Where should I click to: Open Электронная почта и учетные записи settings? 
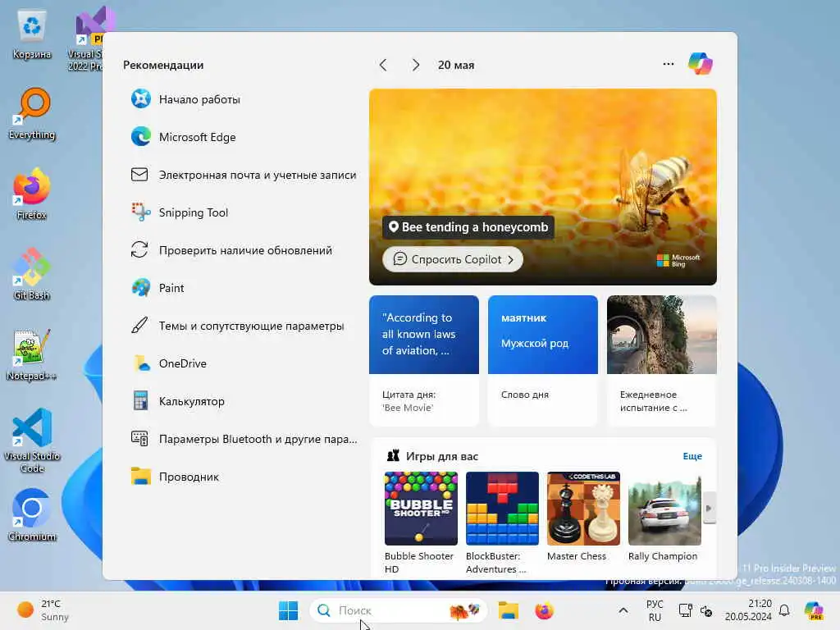[243, 176]
